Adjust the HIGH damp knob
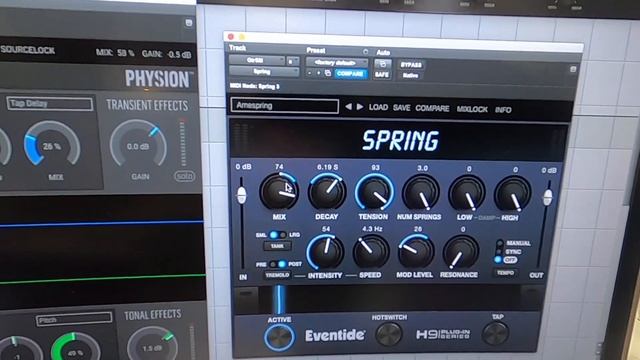This screenshot has height=360, width=640. [x=513, y=194]
